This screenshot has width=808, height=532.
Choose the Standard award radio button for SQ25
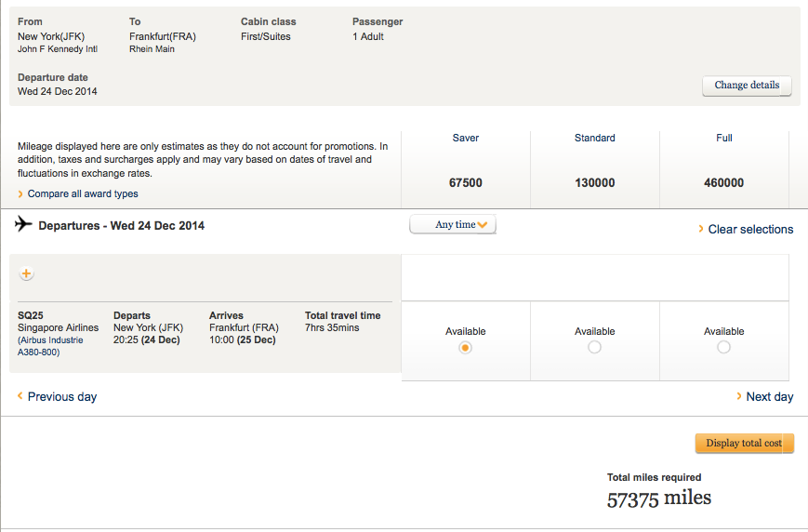click(x=594, y=347)
